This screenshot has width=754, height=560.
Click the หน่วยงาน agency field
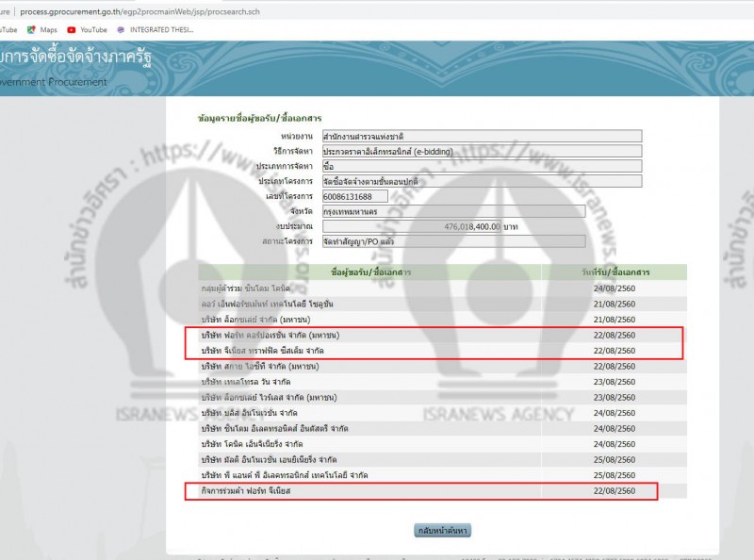(481, 136)
